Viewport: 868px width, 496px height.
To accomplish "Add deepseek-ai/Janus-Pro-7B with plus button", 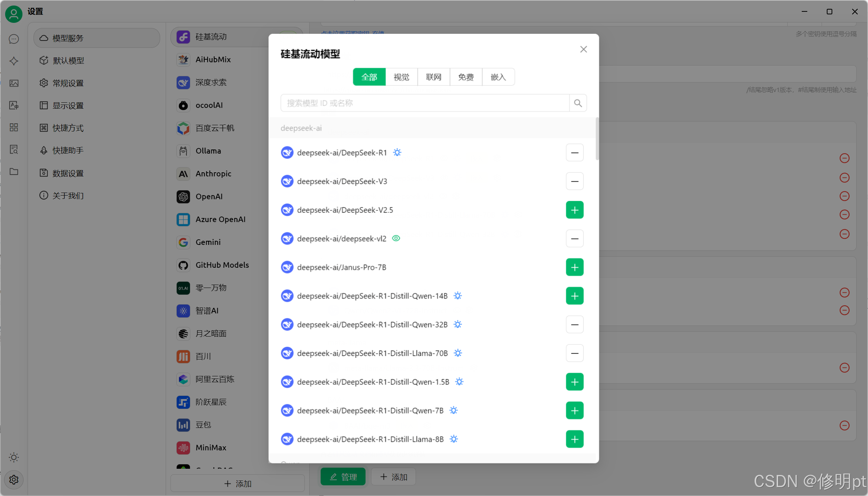I will [574, 267].
